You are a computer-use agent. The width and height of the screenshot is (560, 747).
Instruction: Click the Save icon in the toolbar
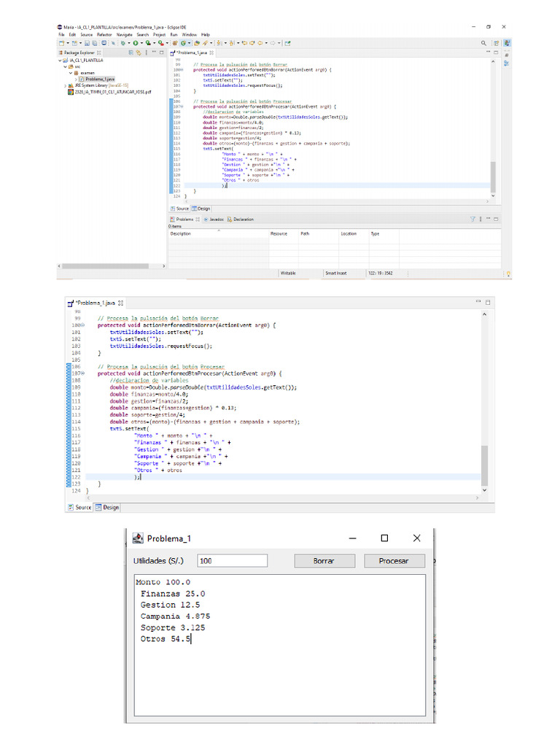click(85, 44)
